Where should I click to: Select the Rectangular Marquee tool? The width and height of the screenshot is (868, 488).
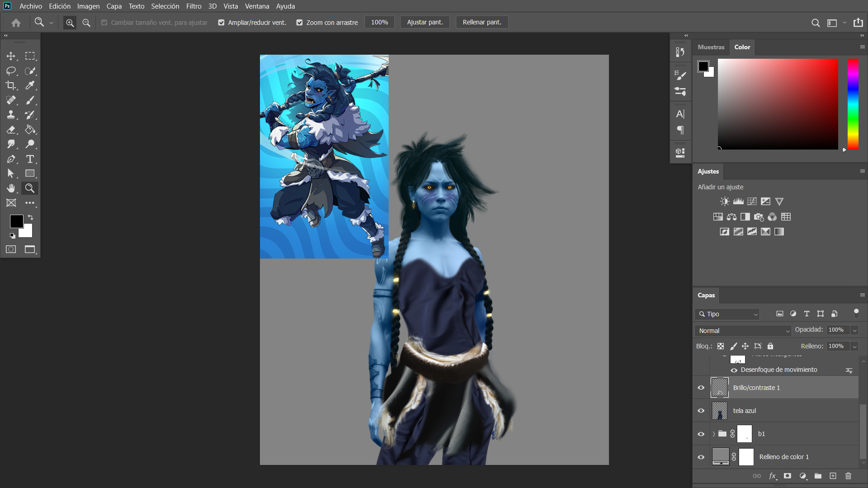click(30, 56)
